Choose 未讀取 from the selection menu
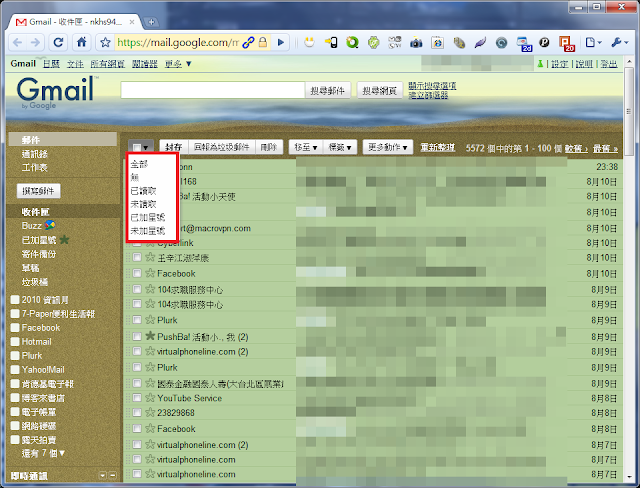 [143, 204]
